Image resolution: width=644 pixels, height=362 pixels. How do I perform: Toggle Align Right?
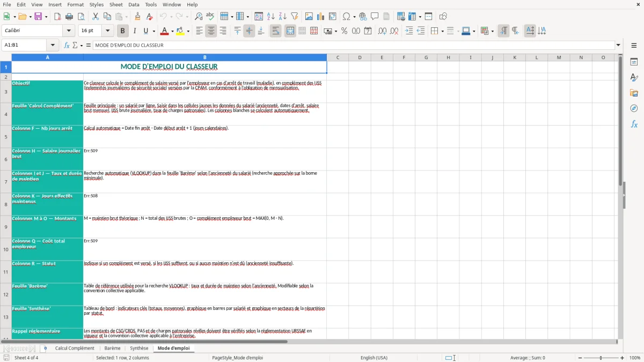223,31
